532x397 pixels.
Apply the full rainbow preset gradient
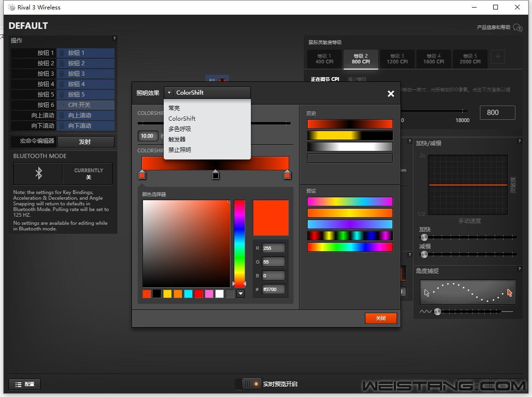[x=350, y=247]
